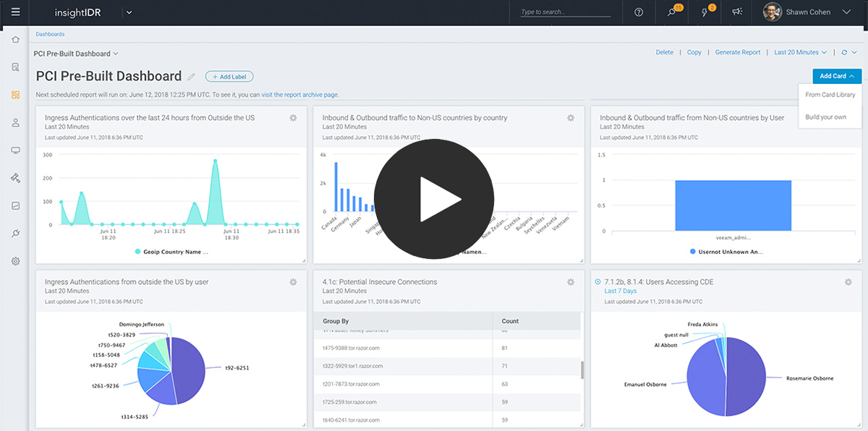Select row t201-7873.tor.razor.com

click(447, 384)
